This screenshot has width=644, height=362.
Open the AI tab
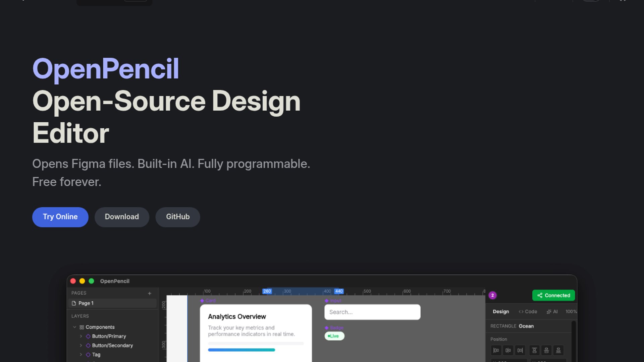(552, 311)
